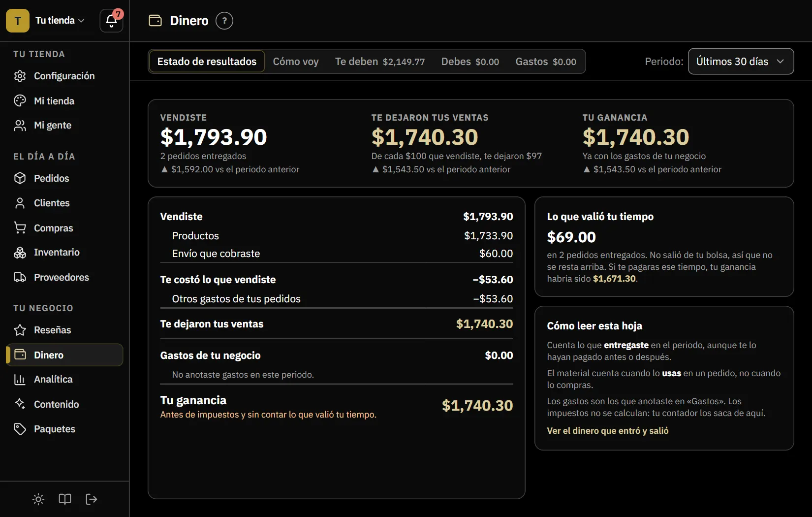Open the guide book icon at sidebar bottom
The height and width of the screenshot is (517, 812).
65,499
